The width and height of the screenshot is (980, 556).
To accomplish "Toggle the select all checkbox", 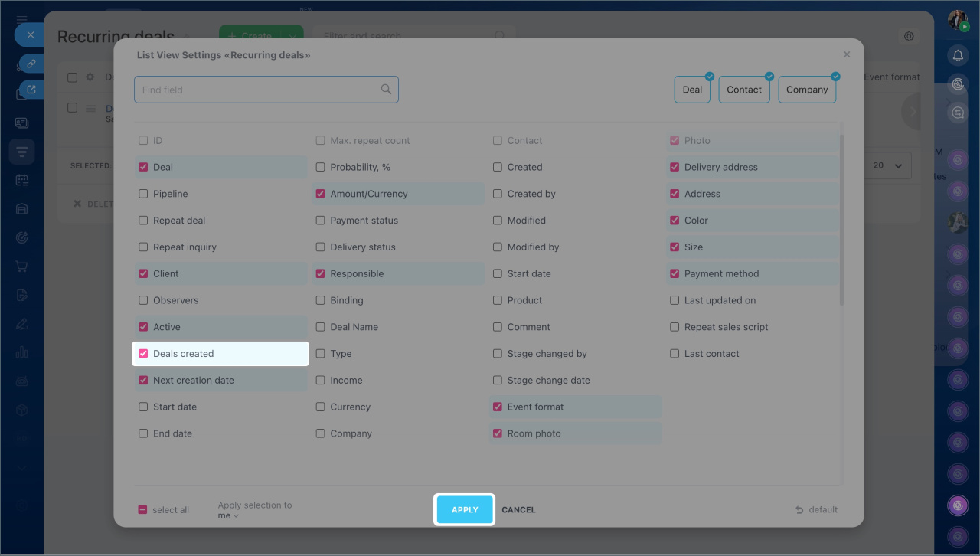I will (x=142, y=510).
